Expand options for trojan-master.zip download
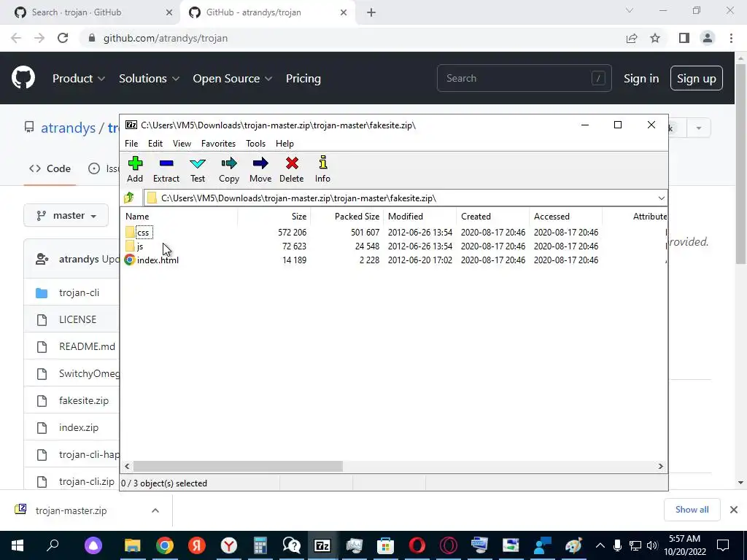 click(x=155, y=510)
